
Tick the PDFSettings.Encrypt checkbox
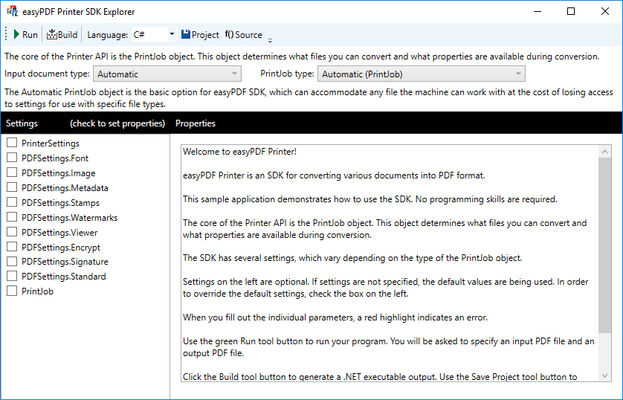tap(12, 247)
